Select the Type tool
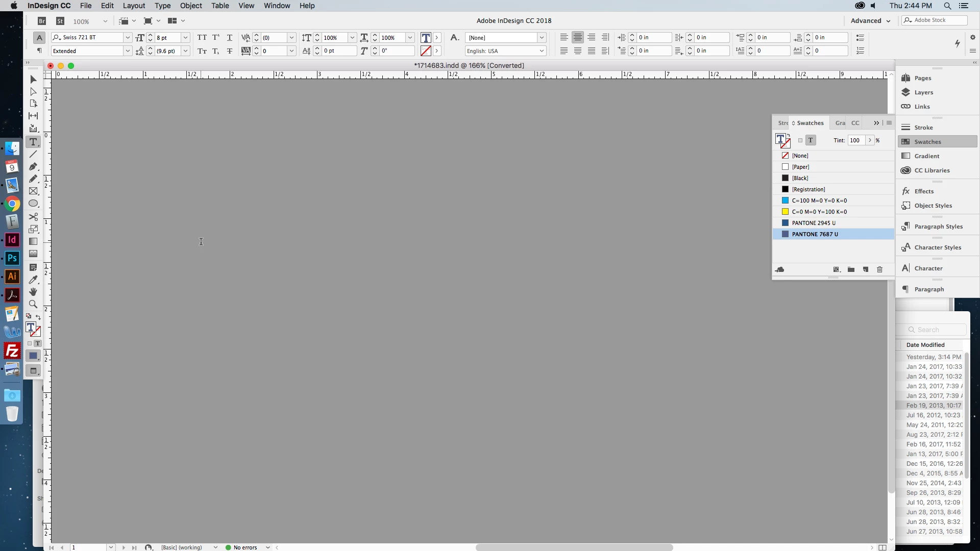Screen dimensions: 980x551 coord(33,142)
